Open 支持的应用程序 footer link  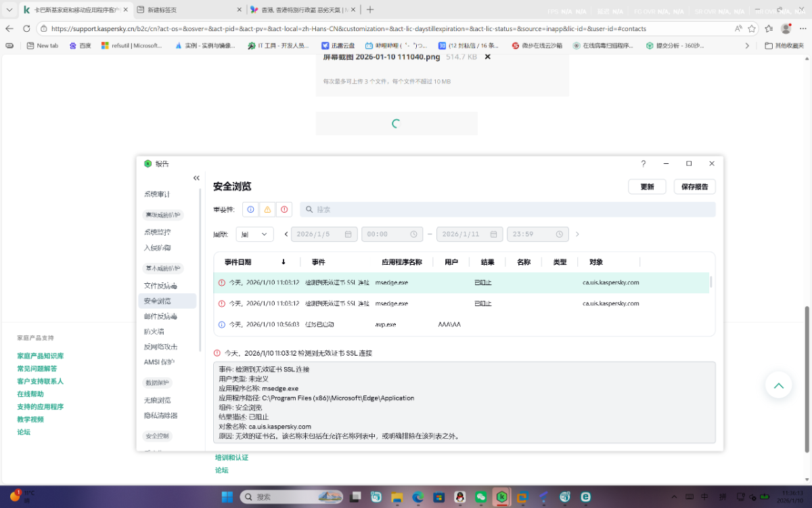coord(40,407)
